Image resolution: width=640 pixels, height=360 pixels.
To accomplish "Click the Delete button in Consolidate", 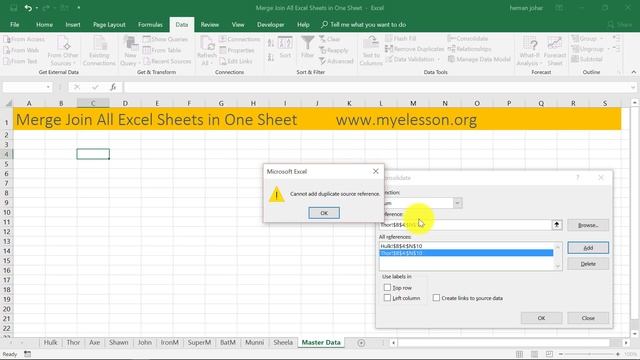I will point(588,264).
